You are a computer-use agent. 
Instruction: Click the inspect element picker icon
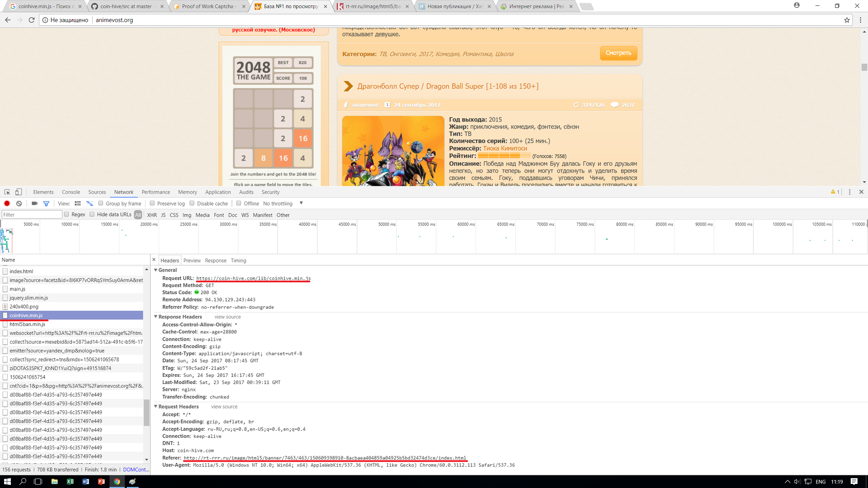tap(7, 192)
